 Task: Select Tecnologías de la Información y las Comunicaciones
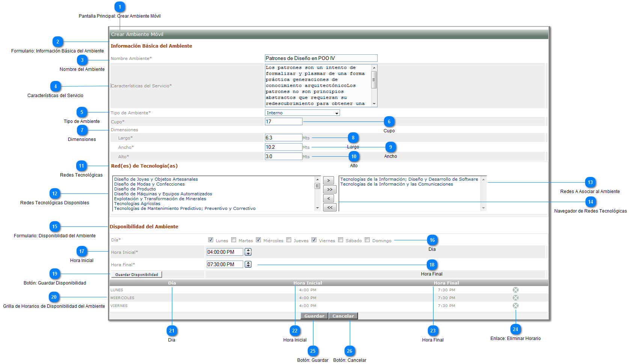[x=396, y=184]
